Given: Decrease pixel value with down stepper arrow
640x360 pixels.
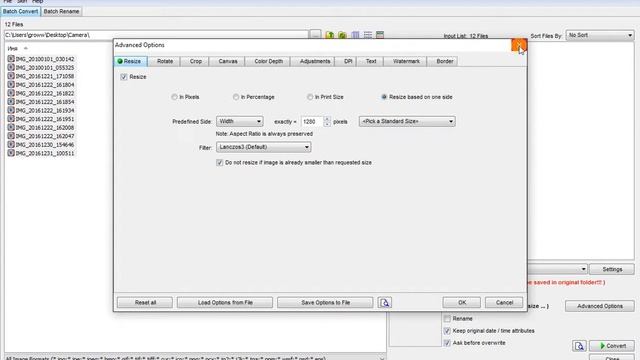Looking at the screenshot, I should click(x=327, y=124).
